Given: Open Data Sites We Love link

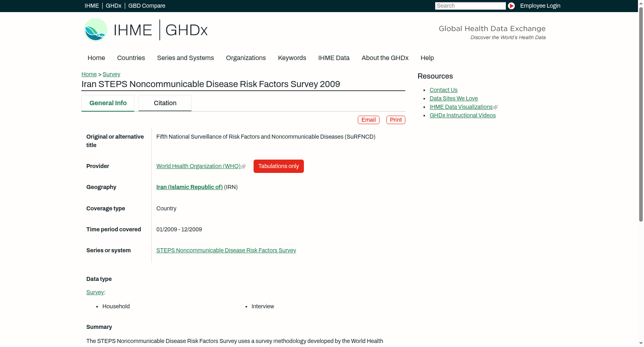Looking at the screenshot, I should point(454,99).
